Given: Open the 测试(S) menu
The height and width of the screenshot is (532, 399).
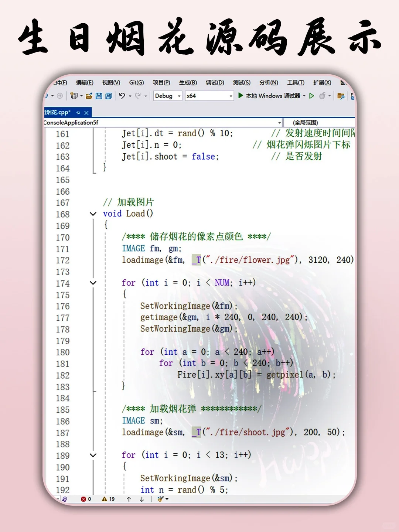Looking at the screenshot, I should [242, 83].
